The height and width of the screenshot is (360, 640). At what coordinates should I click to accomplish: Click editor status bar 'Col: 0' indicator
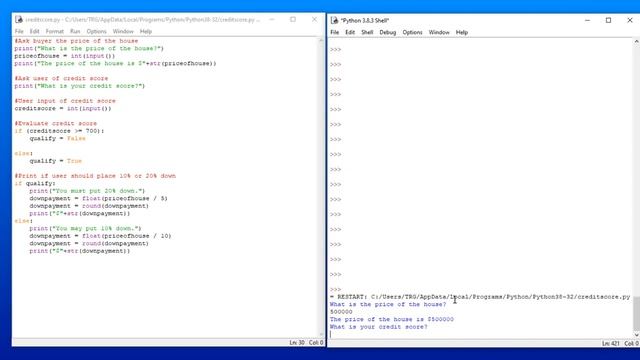pyautogui.click(x=316, y=343)
